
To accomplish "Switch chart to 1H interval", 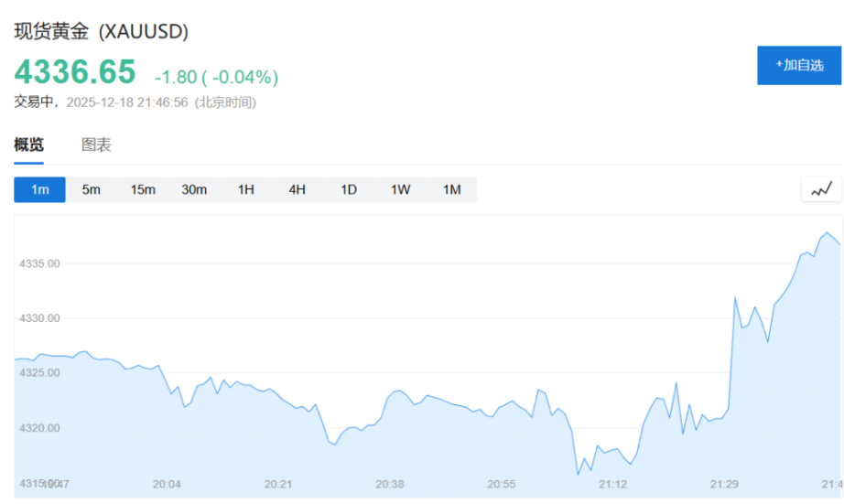I will (x=245, y=189).
